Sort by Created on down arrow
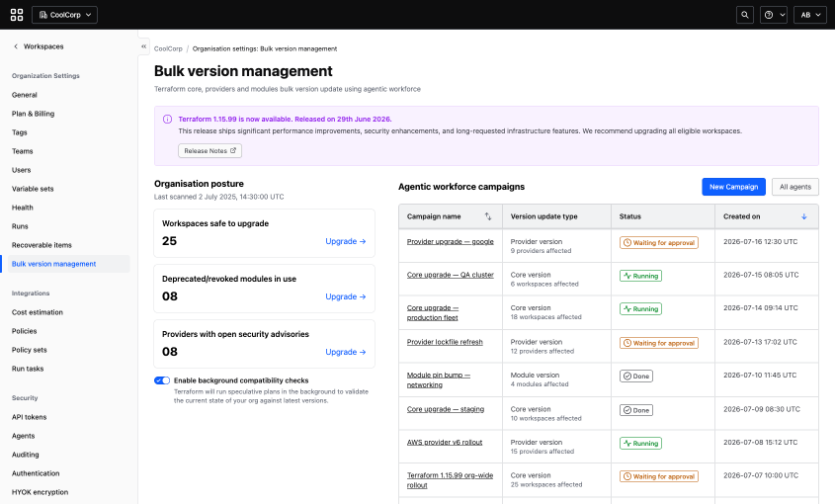This screenshot has height=504, width=835. [x=804, y=216]
